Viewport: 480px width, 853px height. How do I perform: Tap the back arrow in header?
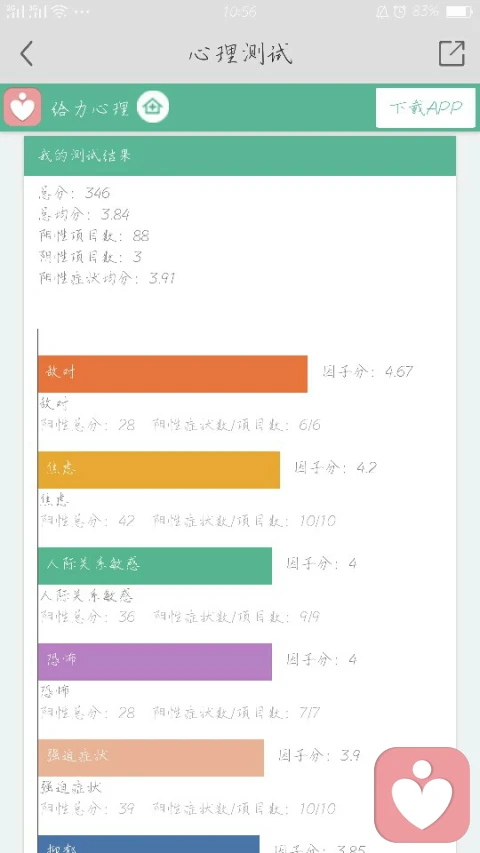[26, 53]
